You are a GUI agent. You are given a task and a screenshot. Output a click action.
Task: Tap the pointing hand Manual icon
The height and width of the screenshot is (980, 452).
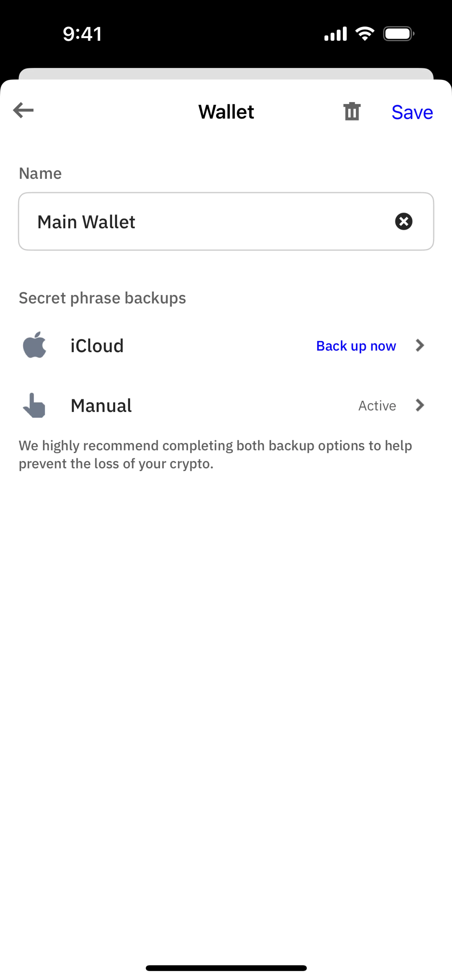tap(34, 405)
